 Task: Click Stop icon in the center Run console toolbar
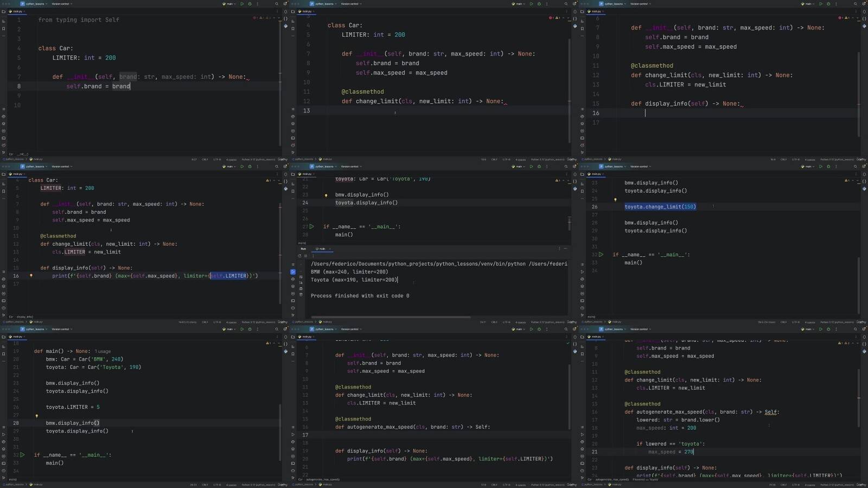(x=305, y=256)
